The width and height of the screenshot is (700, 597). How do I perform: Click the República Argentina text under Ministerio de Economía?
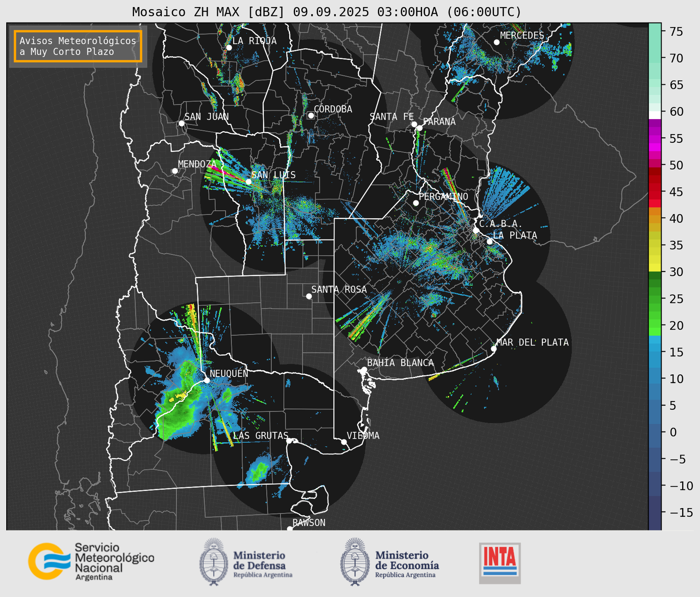click(x=405, y=575)
